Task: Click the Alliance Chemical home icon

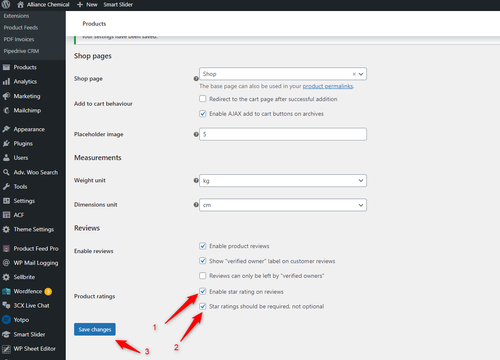Action: [x=20, y=5]
